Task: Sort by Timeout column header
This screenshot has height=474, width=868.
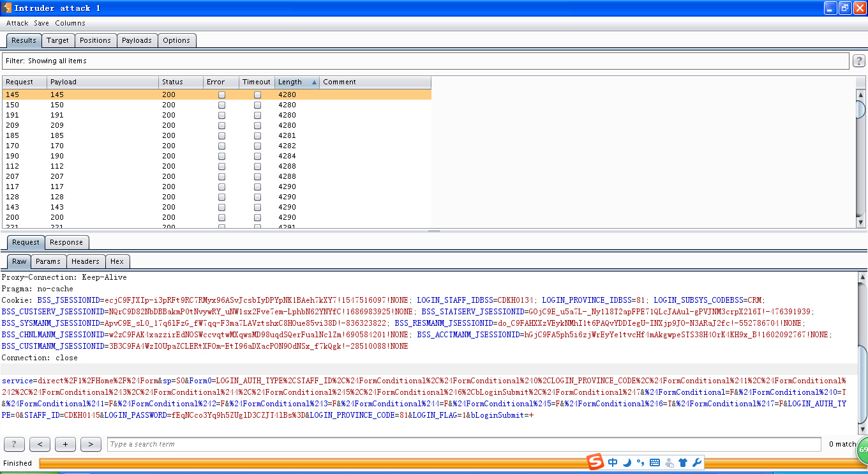Action: 257,82
